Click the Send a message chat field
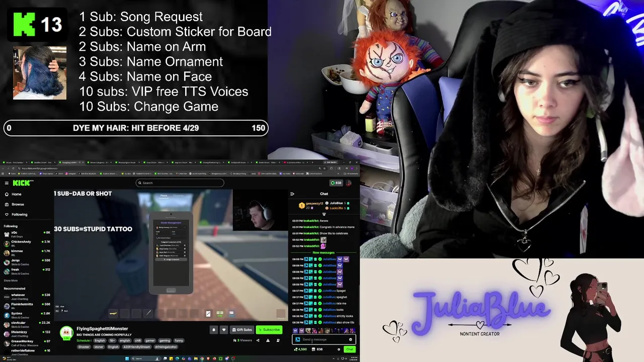644x362 pixels. [324, 339]
